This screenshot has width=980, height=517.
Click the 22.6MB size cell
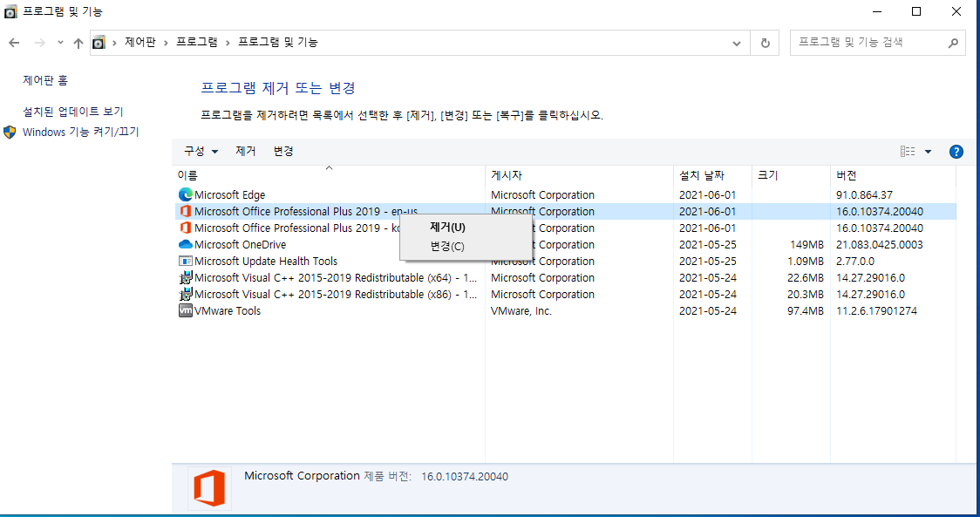tap(806, 277)
